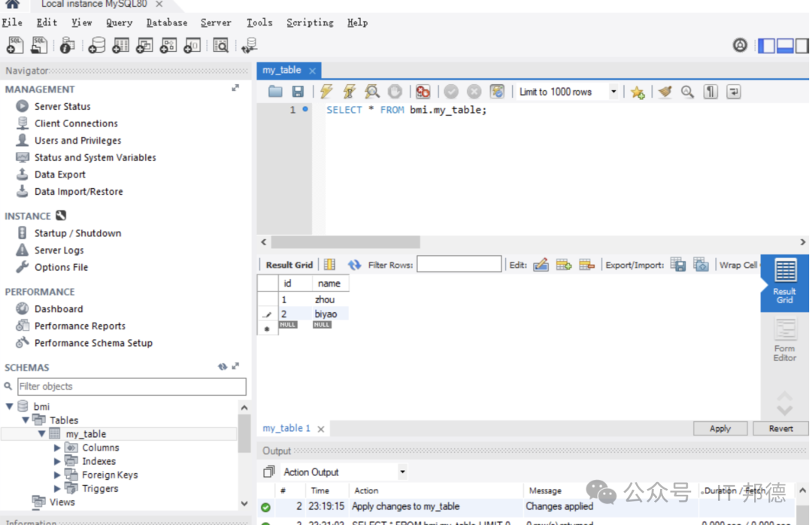Export the recordset to an external file
812x525 pixels.
click(x=678, y=265)
